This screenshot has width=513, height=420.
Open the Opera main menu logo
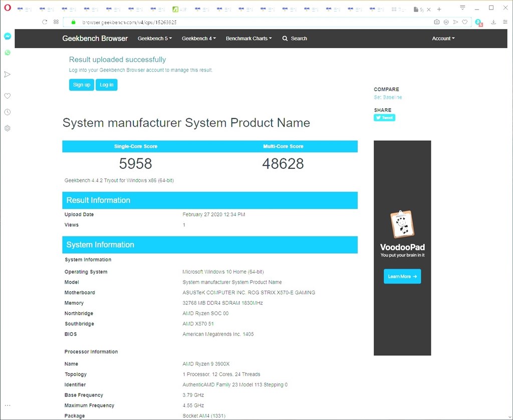click(8, 8)
